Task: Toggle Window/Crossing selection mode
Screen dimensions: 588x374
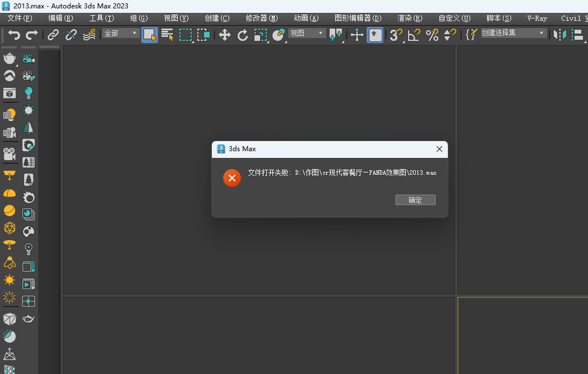Action: pyautogui.click(x=203, y=35)
